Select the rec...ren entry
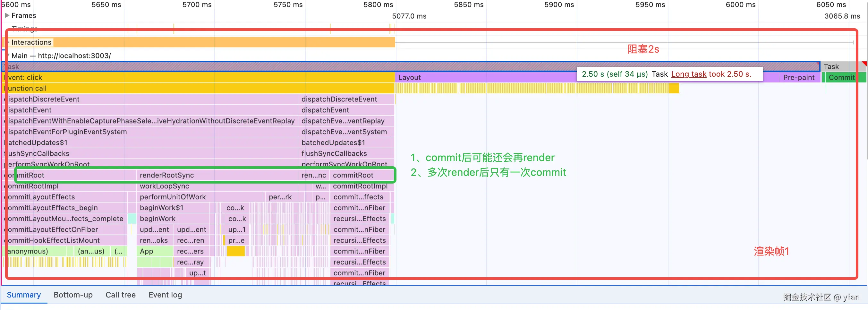Image resolution: width=868 pixels, height=310 pixels. pos(192,240)
